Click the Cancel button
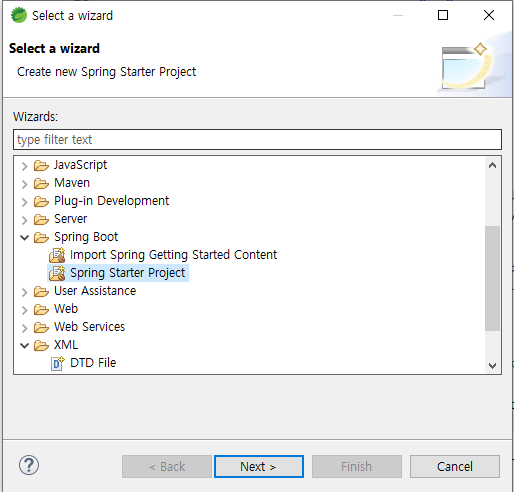The height and width of the screenshot is (492, 514). 455,466
